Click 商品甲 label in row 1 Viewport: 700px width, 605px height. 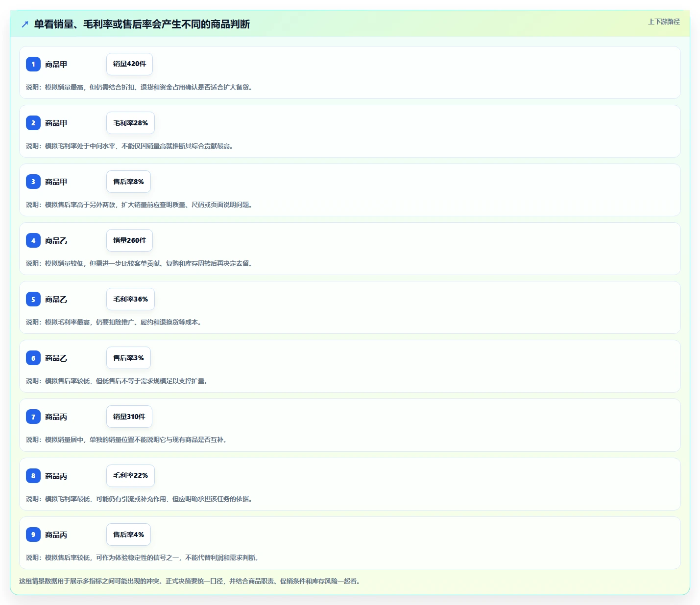click(x=56, y=64)
